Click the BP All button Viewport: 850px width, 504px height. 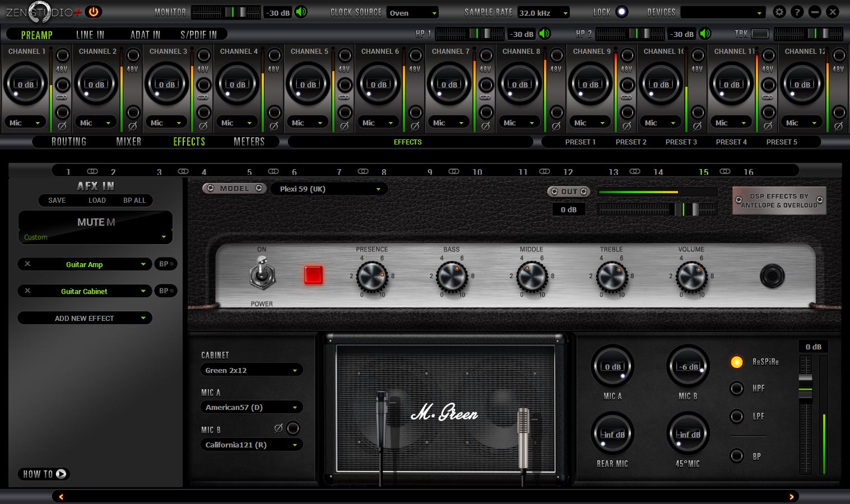point(134,200)
